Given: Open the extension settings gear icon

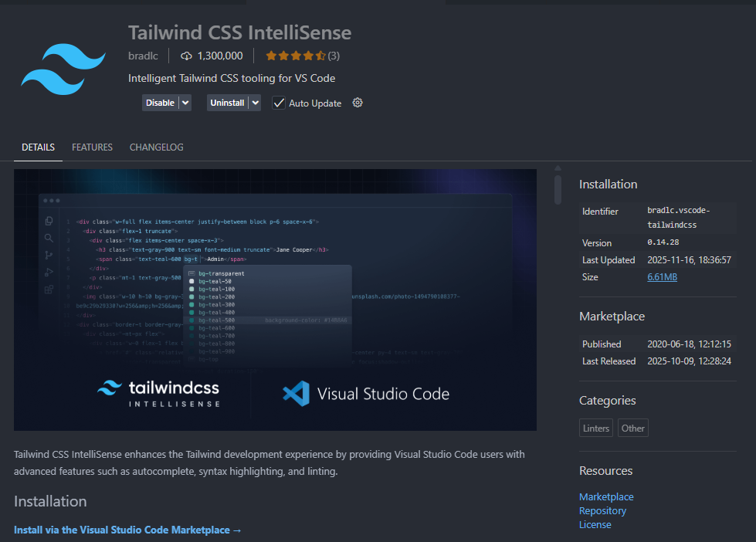Looking at the screenshot, I should pyautogui.click(x=358, y=103).
